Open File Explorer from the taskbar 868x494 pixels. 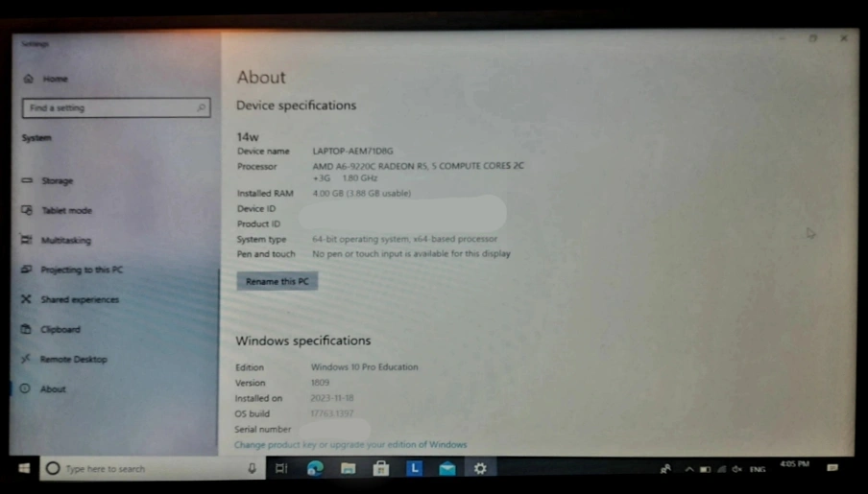coord(348,468)
